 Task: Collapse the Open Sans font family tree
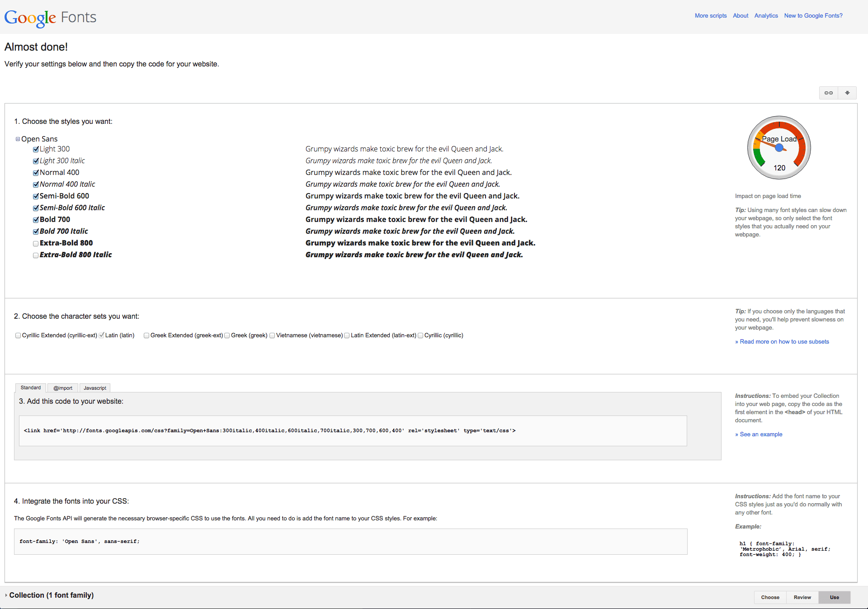[x=18, y=139]
